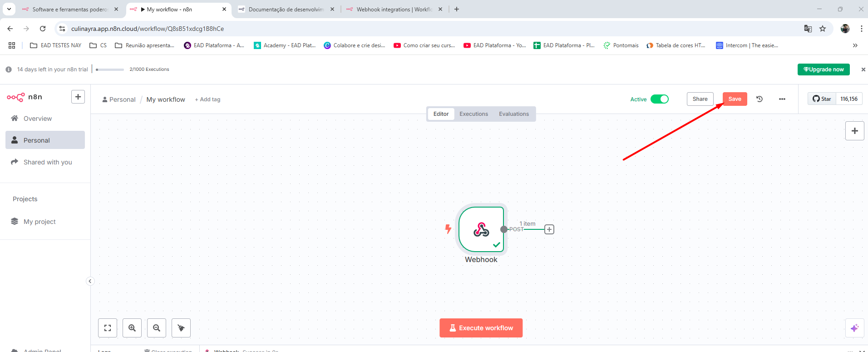Save the workflow
868x352 pixels.
pyautogui.click(x=735, y=99)
